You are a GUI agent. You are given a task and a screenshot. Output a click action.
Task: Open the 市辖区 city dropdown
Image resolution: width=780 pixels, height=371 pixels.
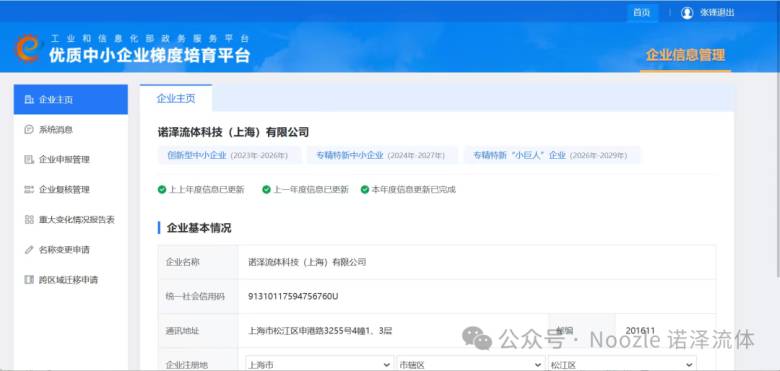pos(471,365)
